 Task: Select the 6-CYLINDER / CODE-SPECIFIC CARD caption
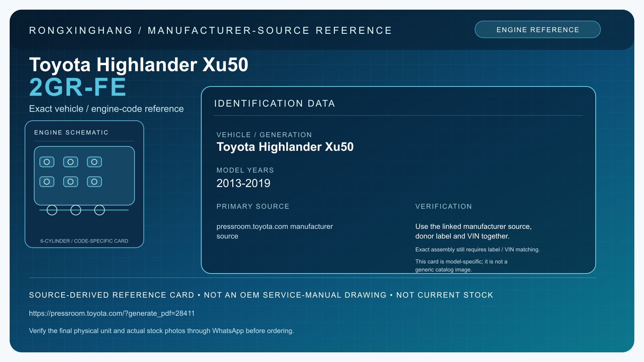pyautogui.click(x=84, y=241)
